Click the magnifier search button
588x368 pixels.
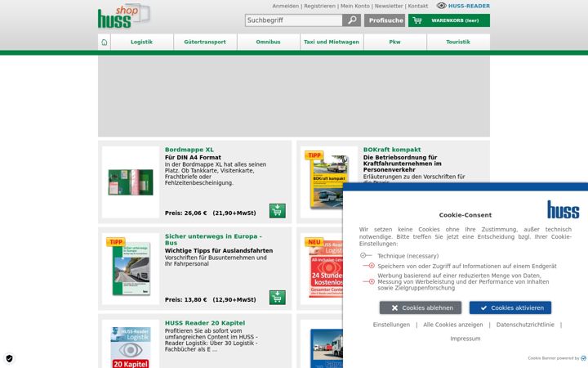(x=351, y=20)
